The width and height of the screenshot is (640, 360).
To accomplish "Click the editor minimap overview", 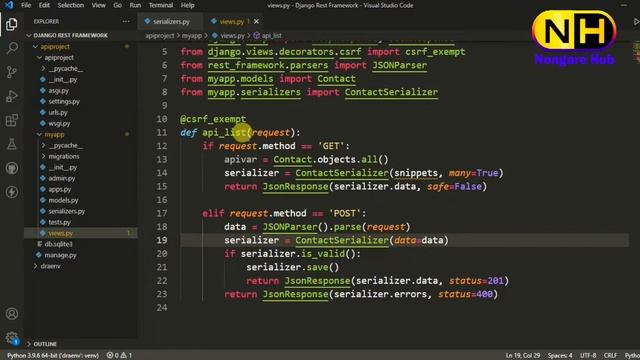I will coord(636,52).
